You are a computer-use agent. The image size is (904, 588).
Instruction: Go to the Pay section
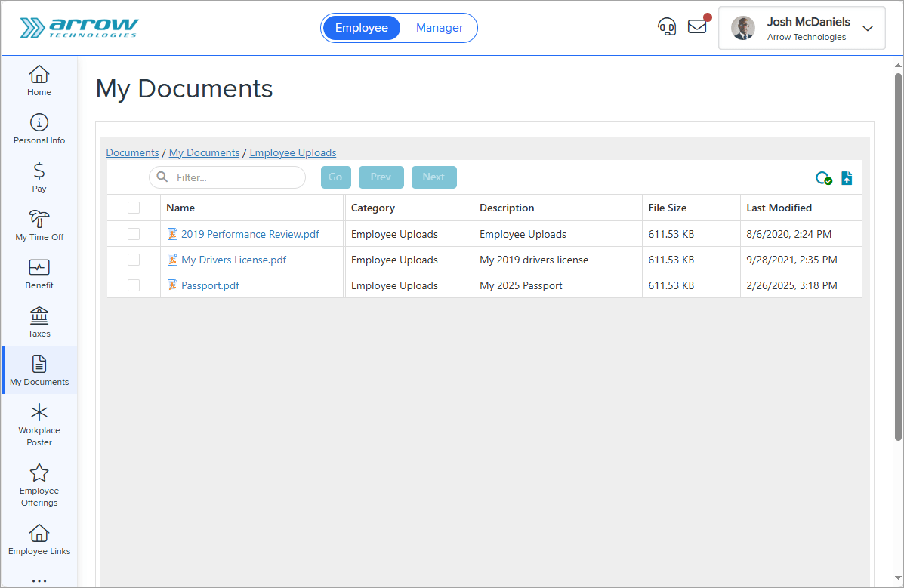[x=39, y=177]
